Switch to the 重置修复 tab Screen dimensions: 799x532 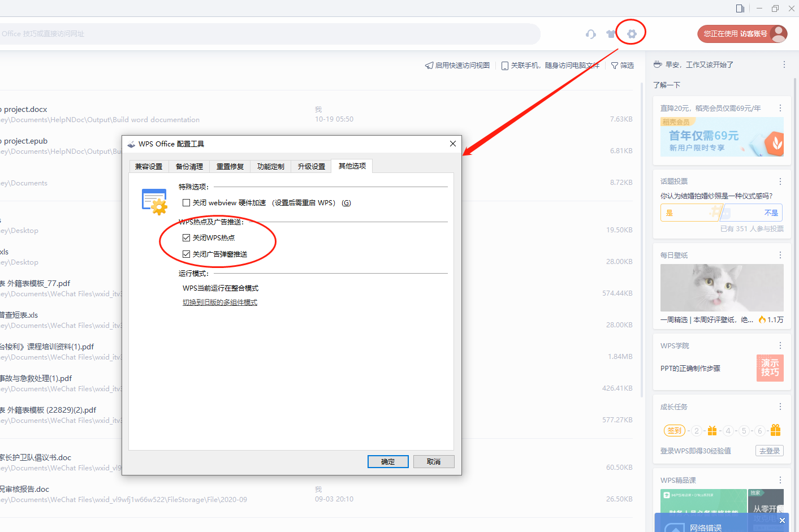pos(230,166)
